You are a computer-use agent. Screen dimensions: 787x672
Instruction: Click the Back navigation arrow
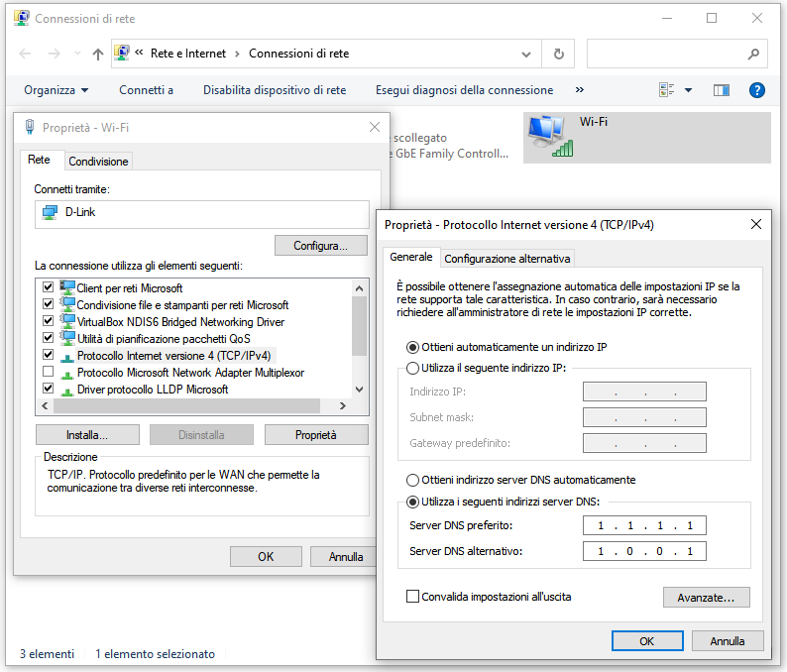pos(25,54)
